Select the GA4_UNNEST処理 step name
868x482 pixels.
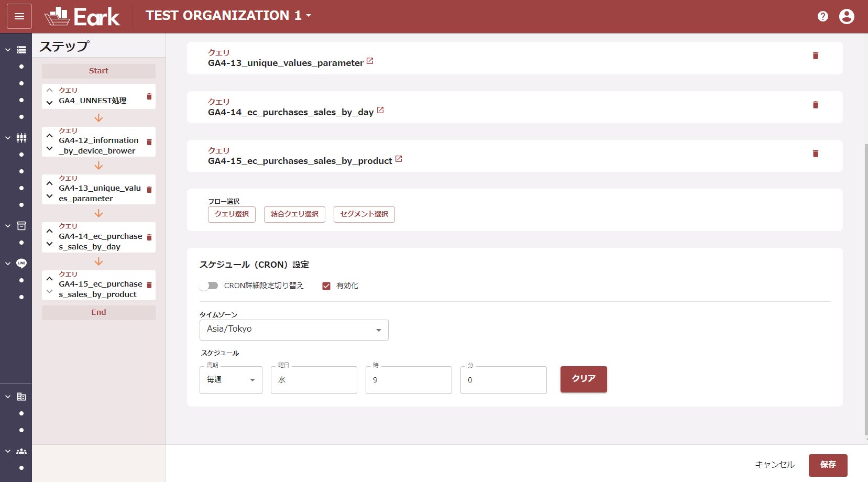coord(93,101)
